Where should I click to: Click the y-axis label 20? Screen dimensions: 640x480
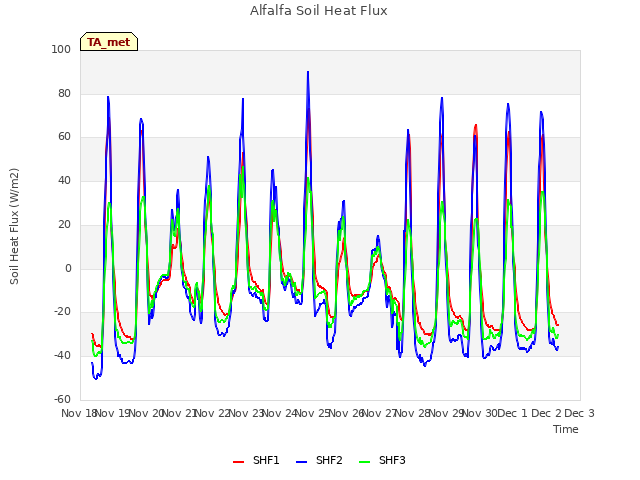click(64, 224)
